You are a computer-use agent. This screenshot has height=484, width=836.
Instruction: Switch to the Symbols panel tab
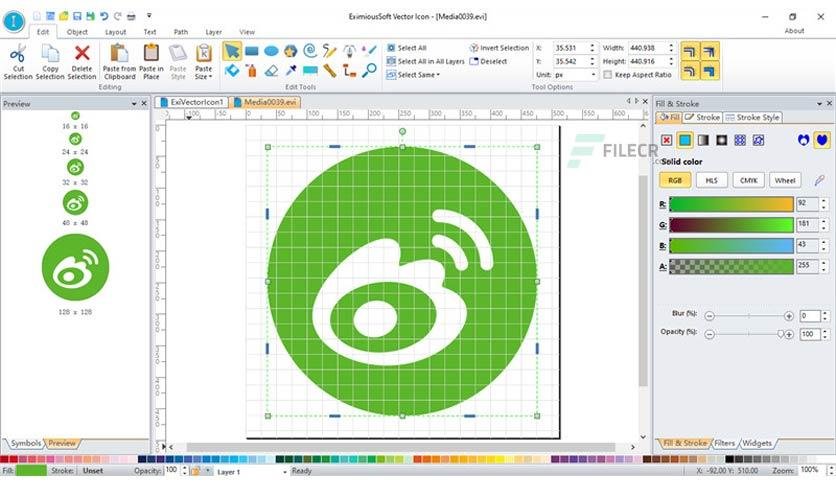point(25,443)
